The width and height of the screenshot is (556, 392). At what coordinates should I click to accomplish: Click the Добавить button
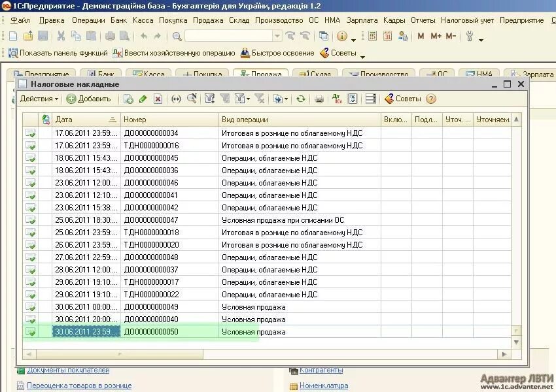(89, 99)
